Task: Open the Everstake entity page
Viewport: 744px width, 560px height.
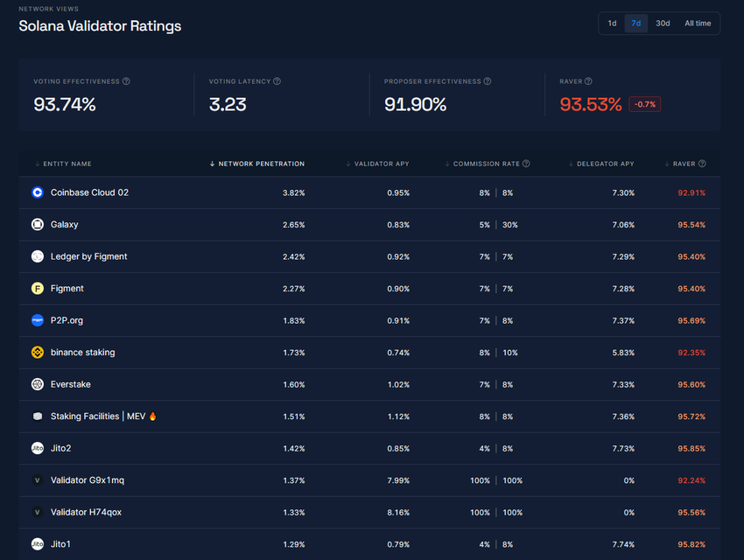Action: pyautogui.click(x=71, y=384)
